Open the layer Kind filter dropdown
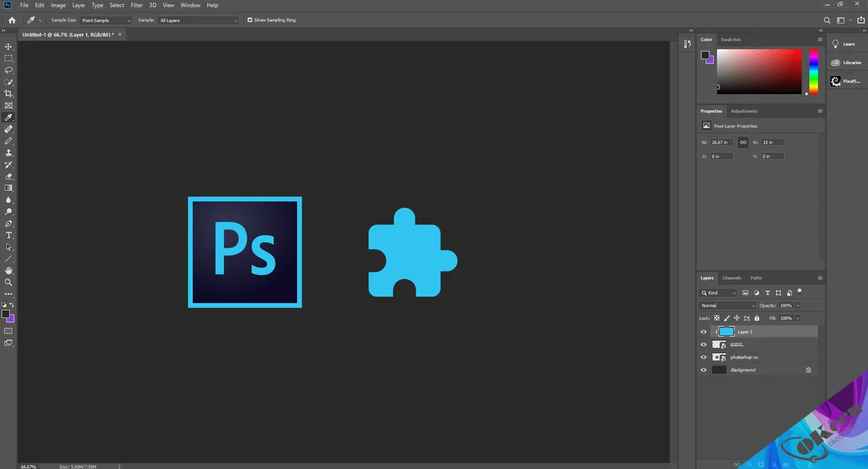This screenshot has width=868, height=469. click(719, 293)
